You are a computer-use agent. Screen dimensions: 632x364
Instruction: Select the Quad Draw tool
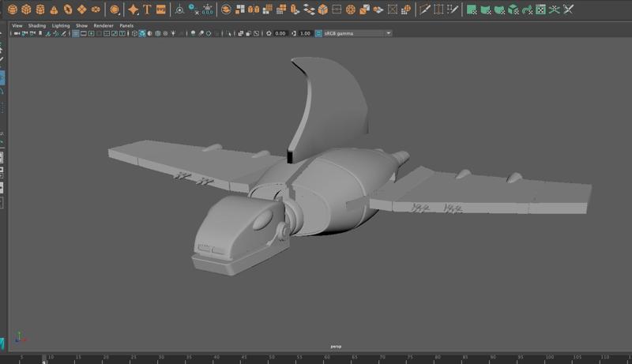tap(453, 9)
